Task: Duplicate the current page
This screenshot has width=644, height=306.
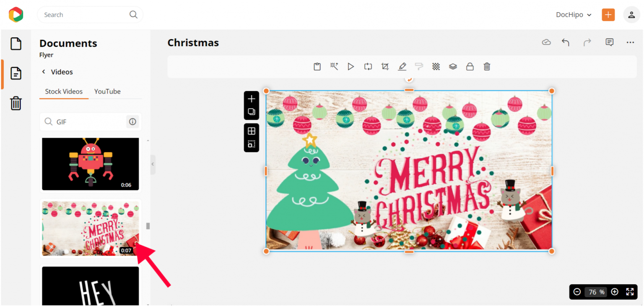Action: [252, 111]
